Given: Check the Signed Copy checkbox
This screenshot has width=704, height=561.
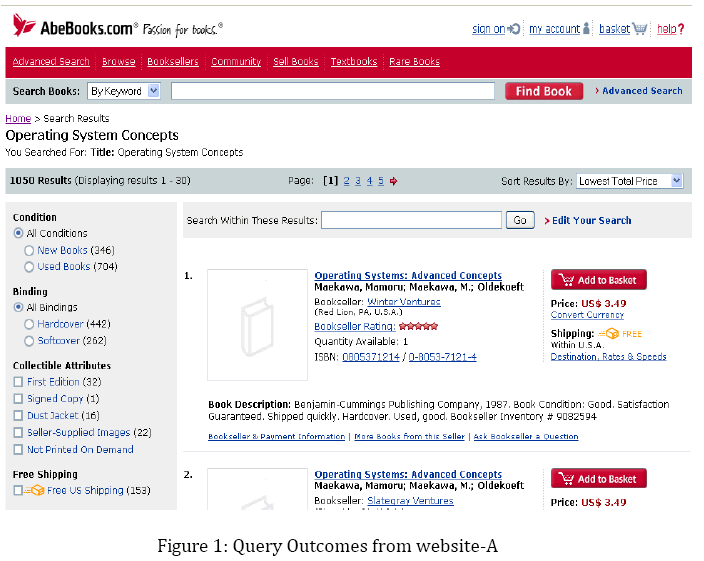Looking at the screenshot, I should [18, 399].
